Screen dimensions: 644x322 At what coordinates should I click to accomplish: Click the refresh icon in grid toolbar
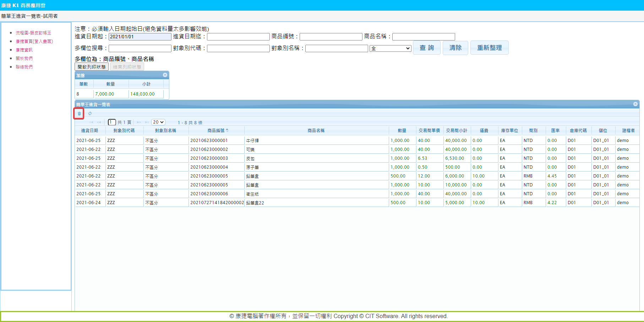click(x=90, y=114)
